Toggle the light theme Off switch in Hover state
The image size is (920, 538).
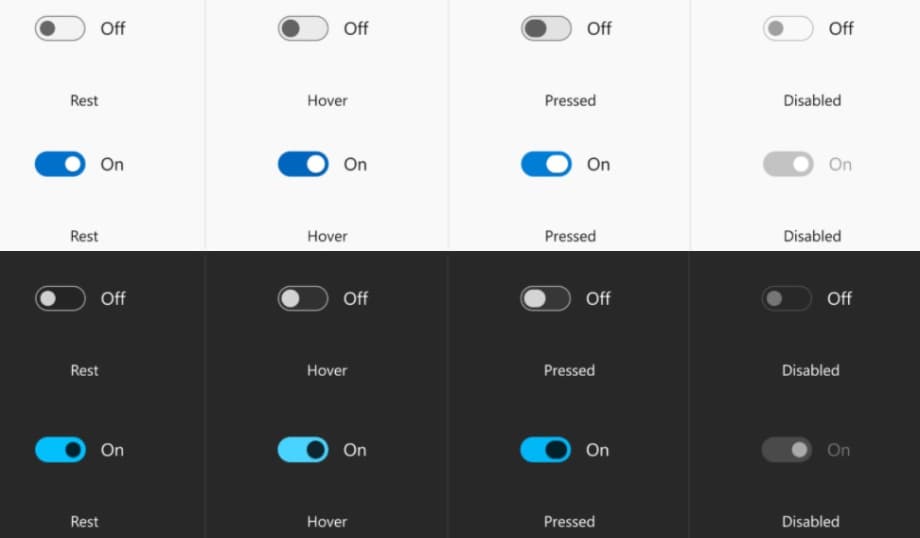[x=303, y=29]
